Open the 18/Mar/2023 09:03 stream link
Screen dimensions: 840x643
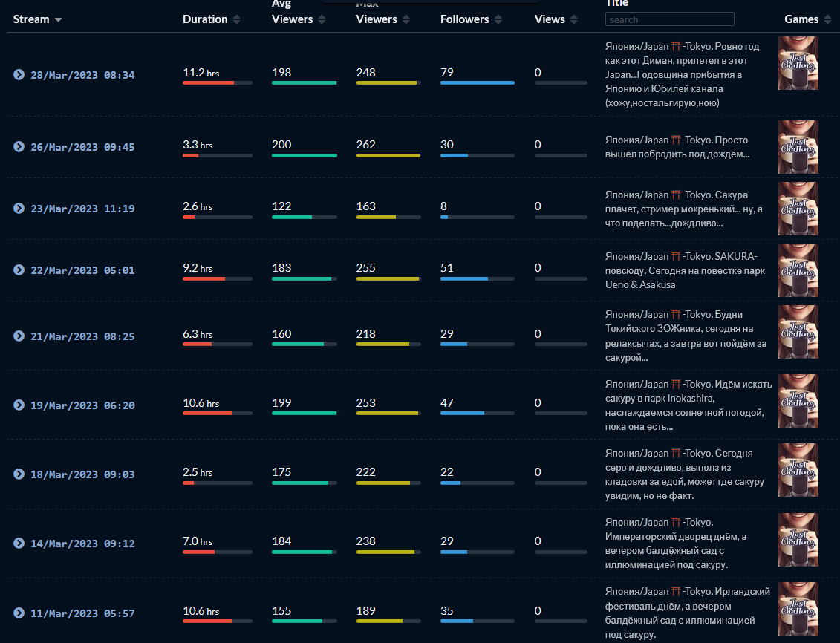pos(82,474)
